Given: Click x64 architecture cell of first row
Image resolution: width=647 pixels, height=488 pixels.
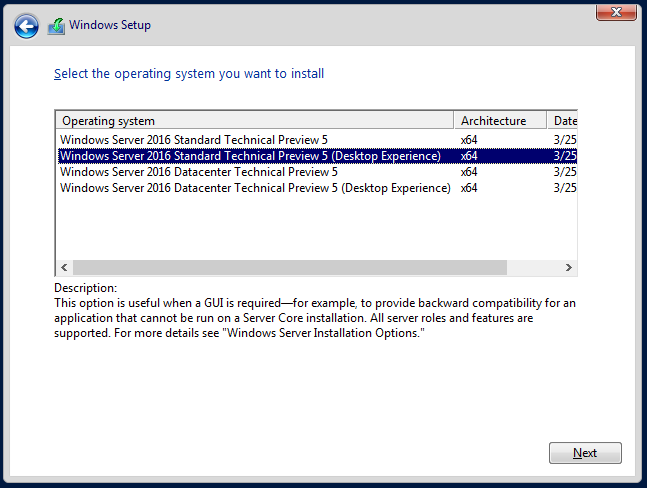Looking at the screenshot, I should point(469,140).
